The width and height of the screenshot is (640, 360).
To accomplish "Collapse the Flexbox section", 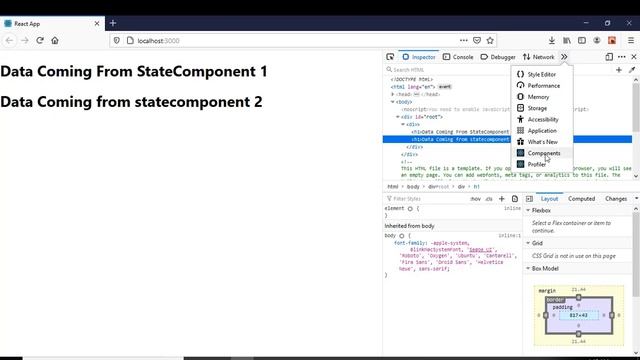I will click(x=528, y=210).
